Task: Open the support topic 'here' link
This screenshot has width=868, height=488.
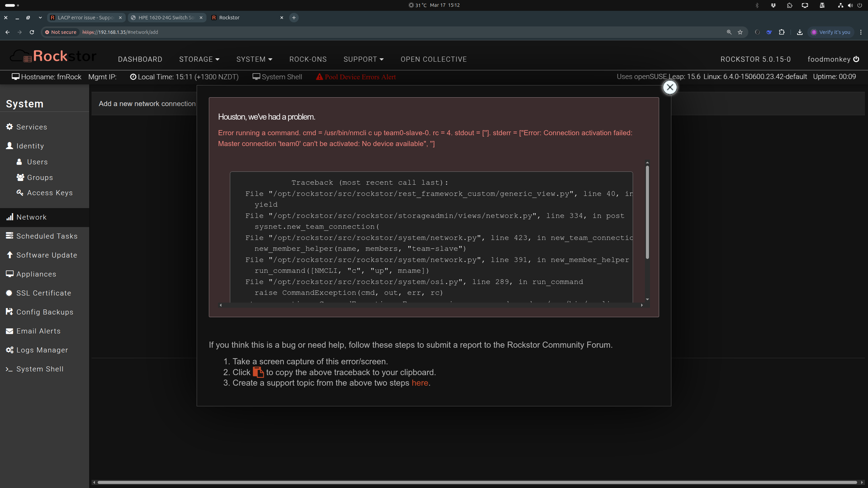Action: pyautogui.click(x=420, y=383)
